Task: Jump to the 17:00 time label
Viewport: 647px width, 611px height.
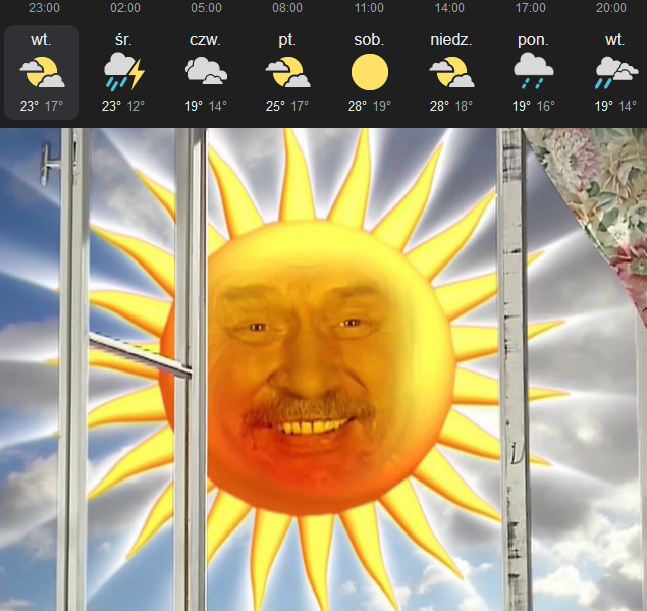Action: coord(531,8)
